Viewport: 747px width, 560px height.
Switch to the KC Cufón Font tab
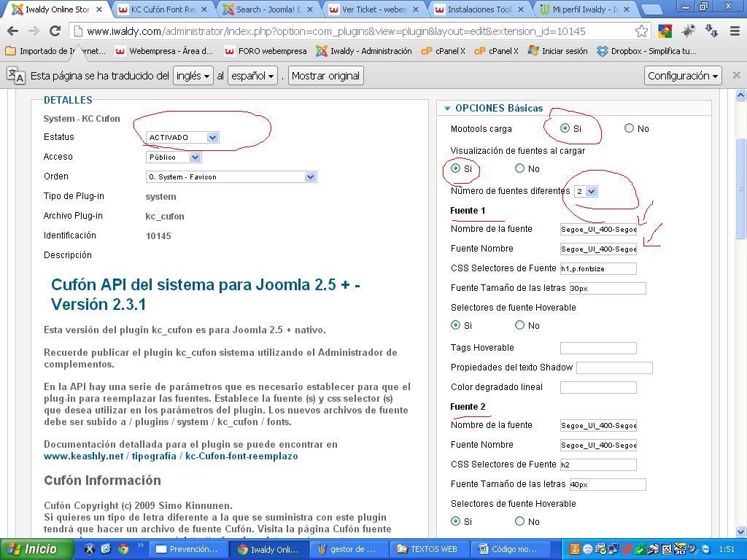coord(163,9)
